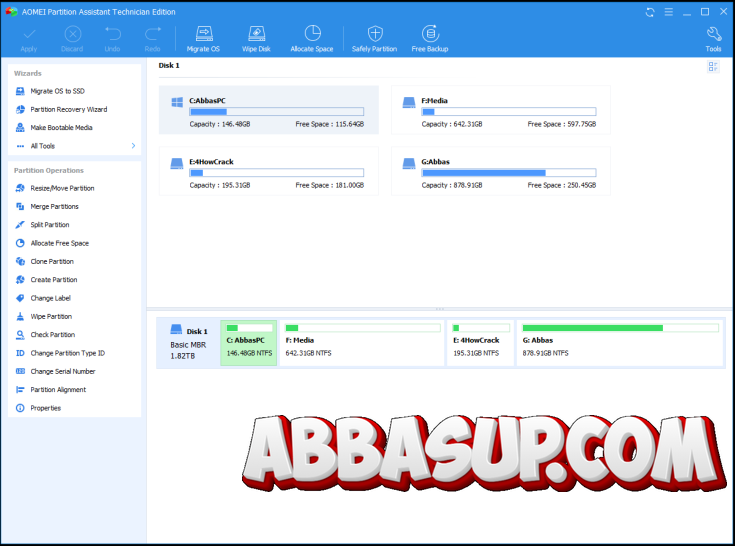
Task: Click the Disk 1 header label
Action: (x=169, y=65)
